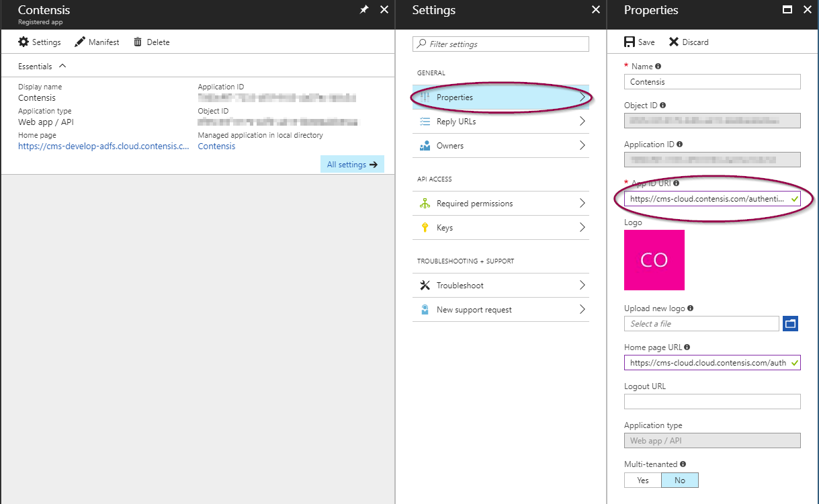The image size is (819, 504).
Task: Browse for a logo file
Action: click(x=790, y=324)
